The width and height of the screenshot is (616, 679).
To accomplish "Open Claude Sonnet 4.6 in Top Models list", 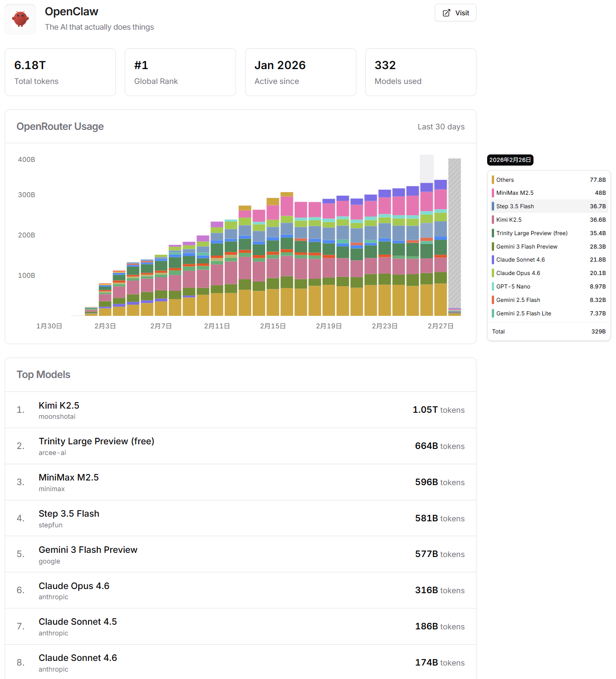I will pyautogui.click(x=78, y=658).
